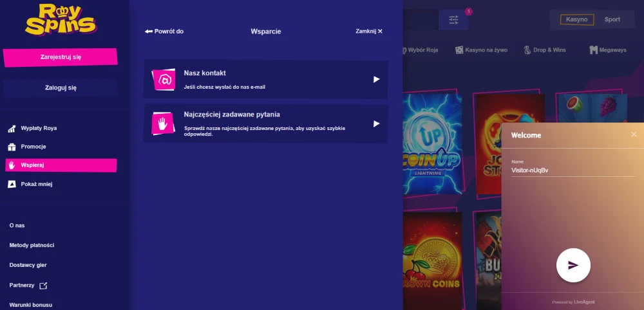Click the Zaloguj się button

(60, 87)
